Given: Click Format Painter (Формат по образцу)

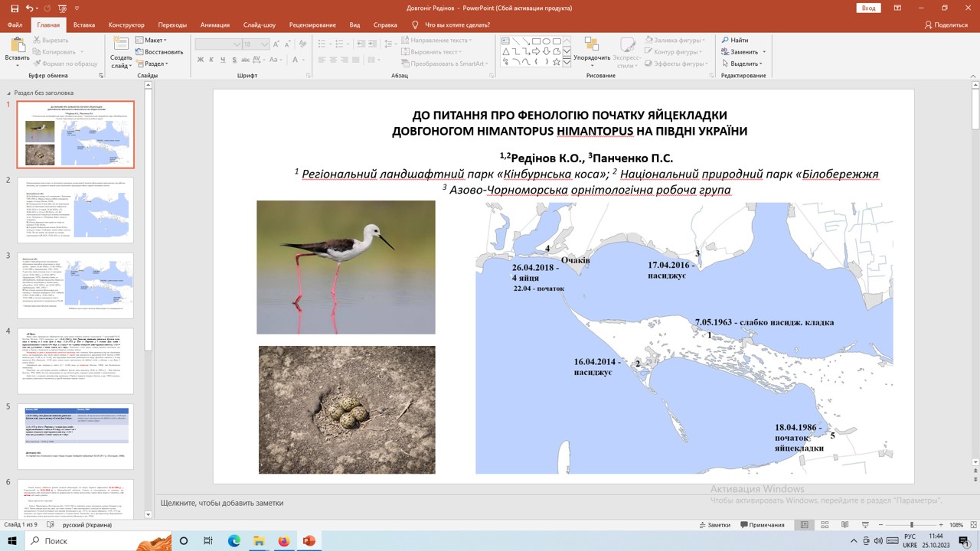Looking at the screenshot, I should click(64, 64).
